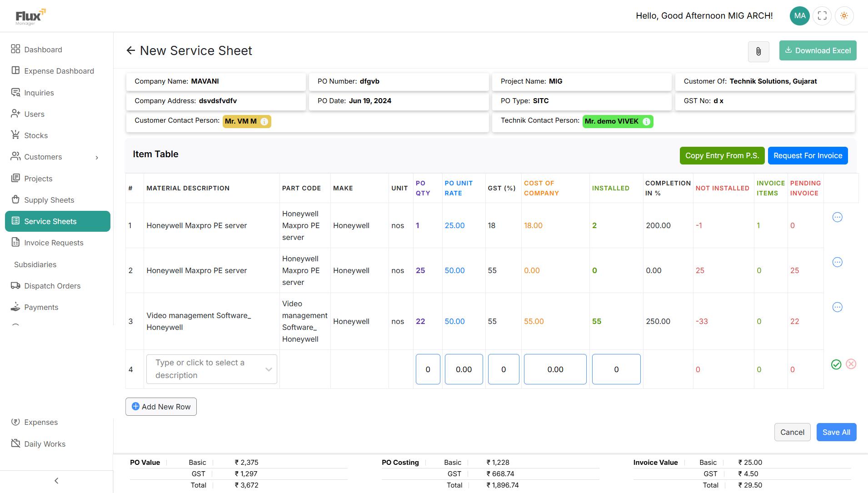Click the attachment paperclip icon

[x=758, y=51]
